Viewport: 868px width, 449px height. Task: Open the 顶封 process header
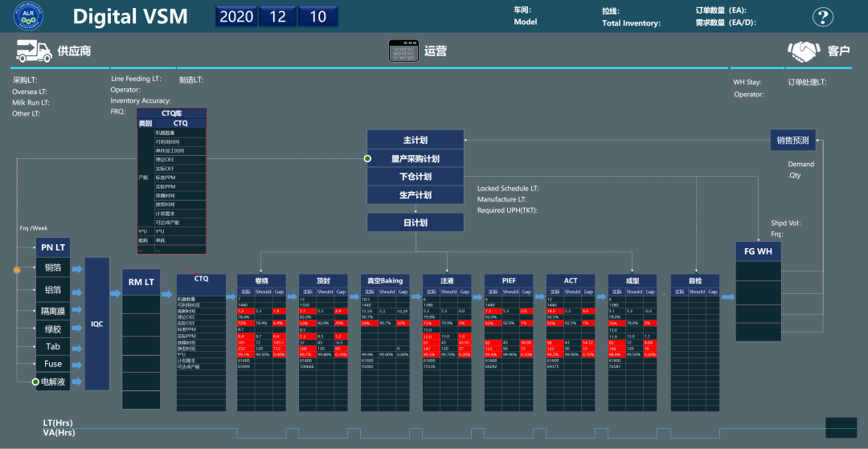323,280
